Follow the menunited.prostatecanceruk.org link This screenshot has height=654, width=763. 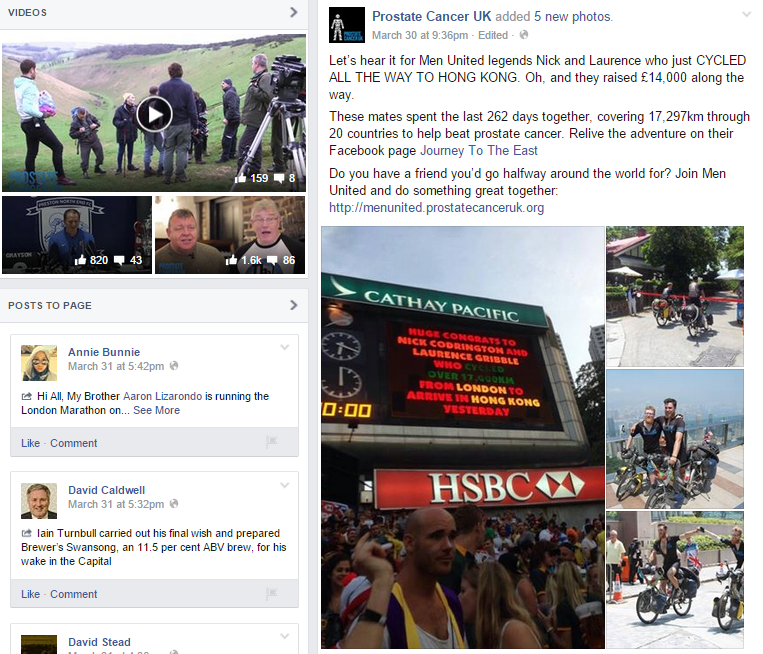coord(436,208)
